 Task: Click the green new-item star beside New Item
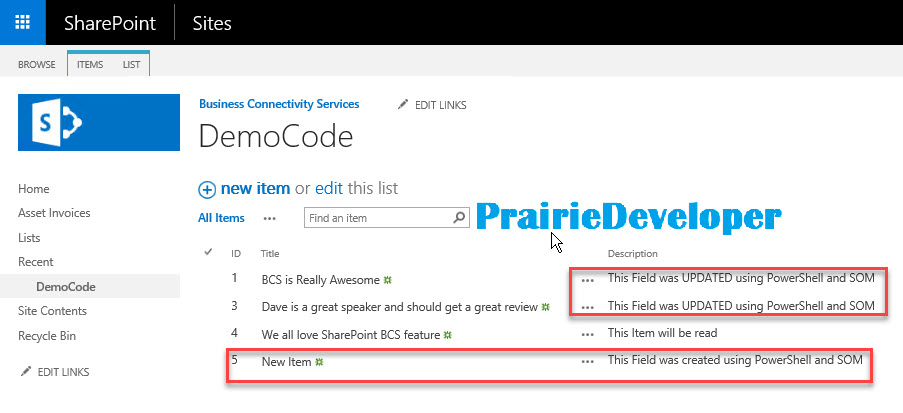319,362
